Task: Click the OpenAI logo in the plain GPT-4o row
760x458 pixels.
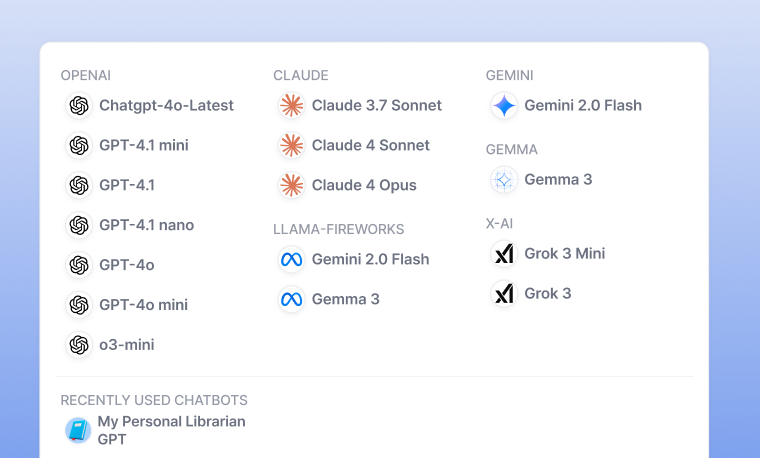Action: point(79,265)
